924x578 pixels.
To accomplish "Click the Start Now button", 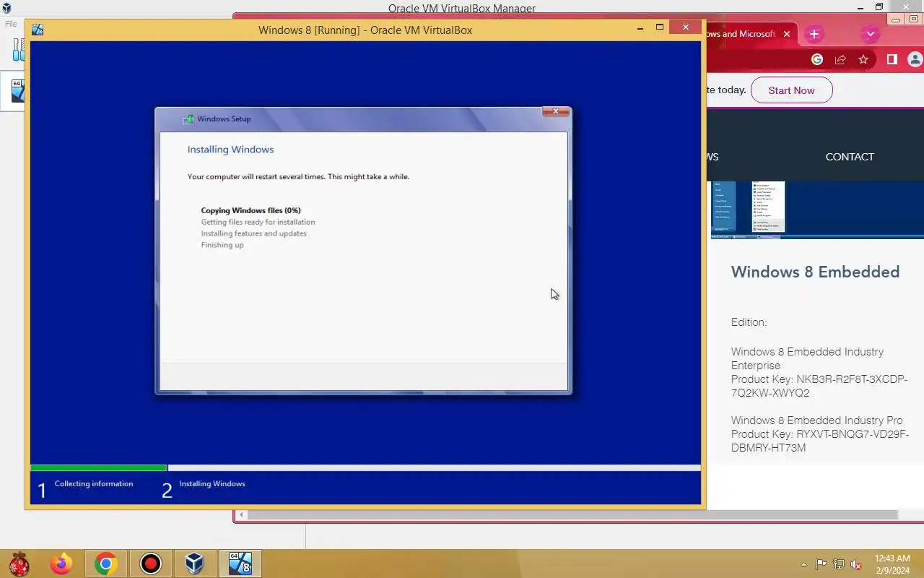I will 791,90.
